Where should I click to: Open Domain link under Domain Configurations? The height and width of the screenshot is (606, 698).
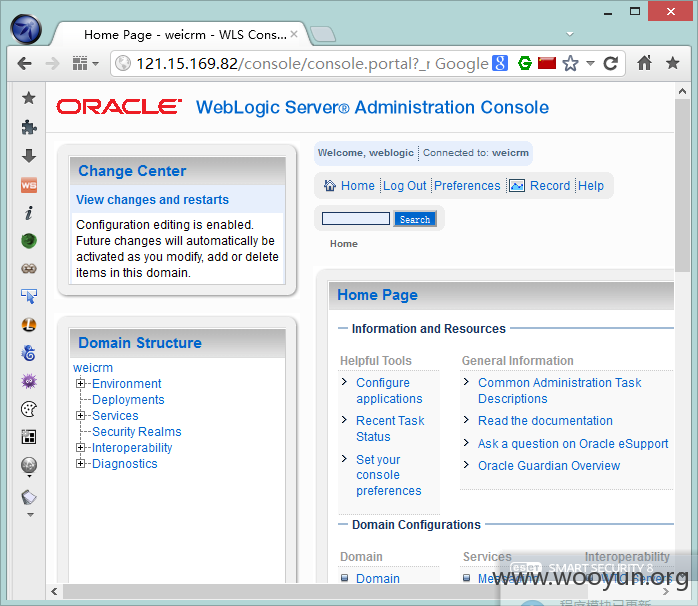tap(377, 578)
